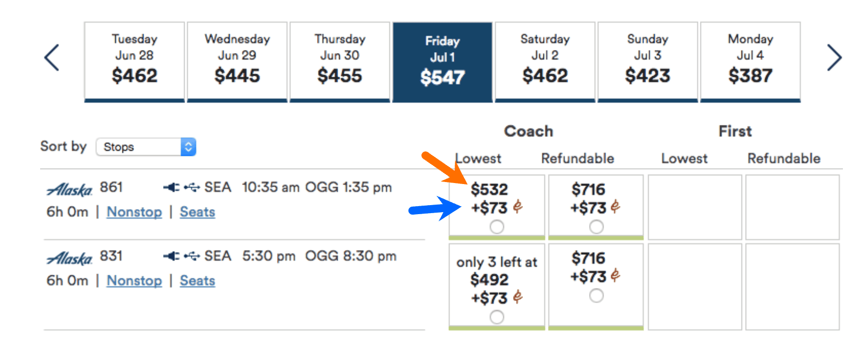Select the Monday Jul 4 $387 date card
The height and width of the screenshot is (341, 868).
(750, 60)
